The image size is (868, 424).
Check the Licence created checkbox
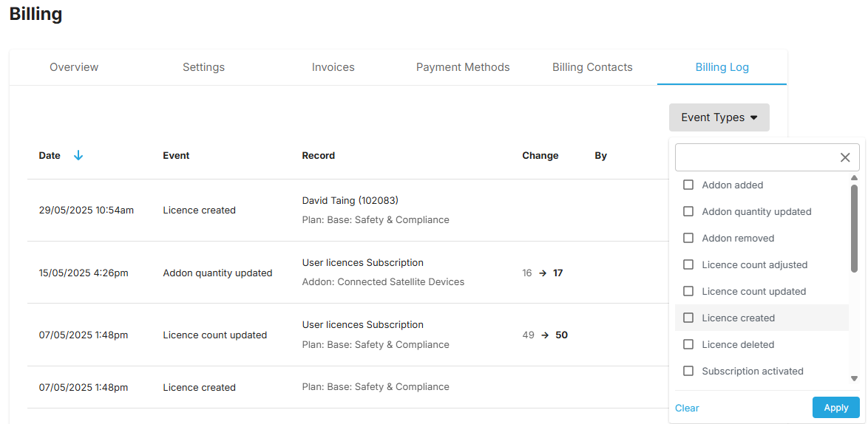point(688,318)
